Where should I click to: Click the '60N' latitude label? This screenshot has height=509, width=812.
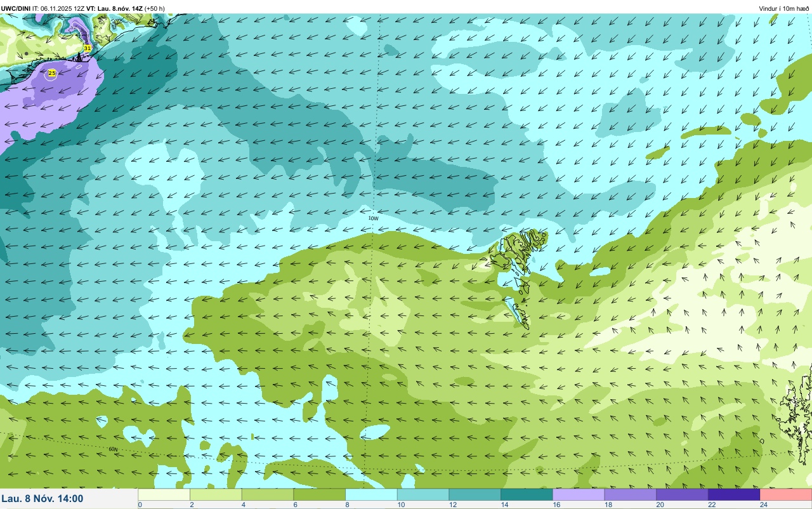[x=113, y=449]
